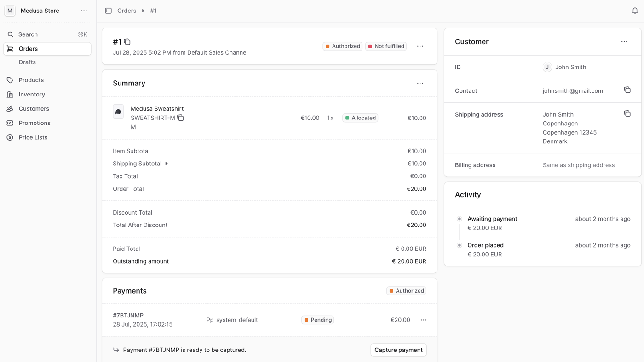Viewport: 644px width, 362px height.
Task: Open the Promotions section
Action: [47, 123]
